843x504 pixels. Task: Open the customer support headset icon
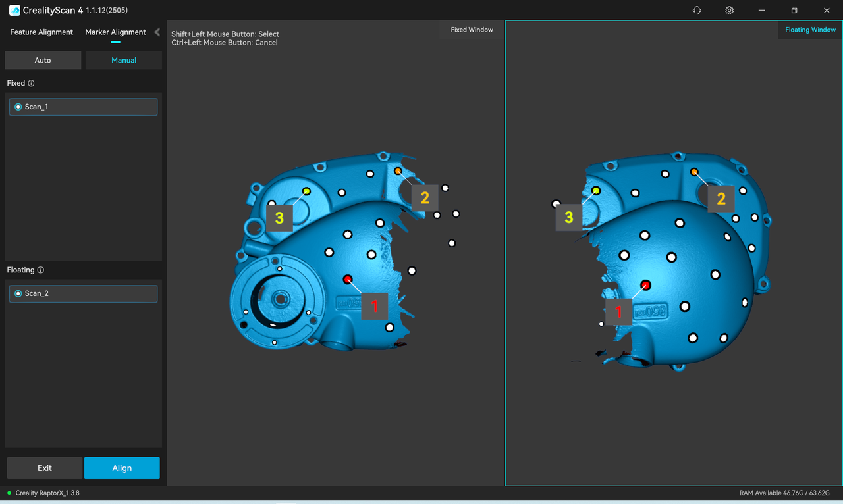click(x=697, y=11)
